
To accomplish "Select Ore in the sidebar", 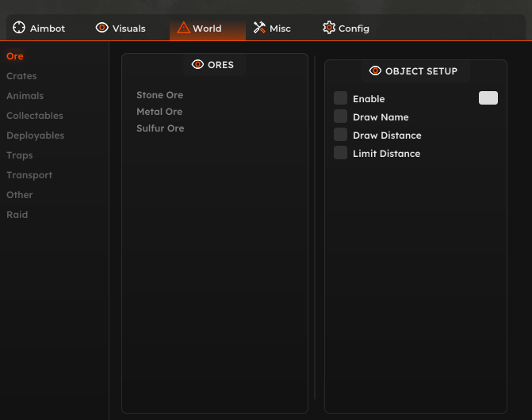I will (x=15, y=56).
